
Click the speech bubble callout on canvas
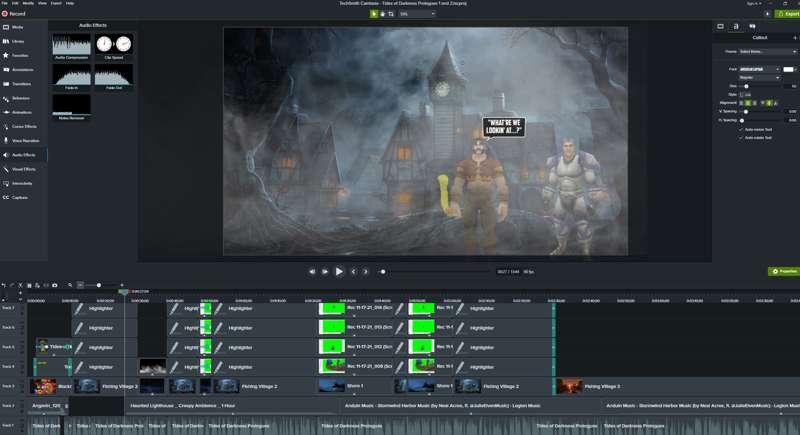504,127
